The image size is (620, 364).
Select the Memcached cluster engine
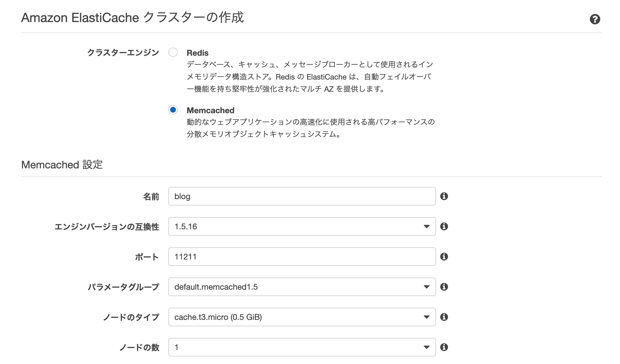173,110
